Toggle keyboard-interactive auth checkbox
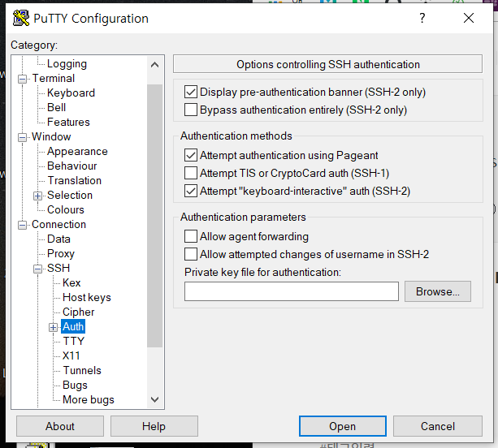Screen dimensions: 498x448 [191, 191]
